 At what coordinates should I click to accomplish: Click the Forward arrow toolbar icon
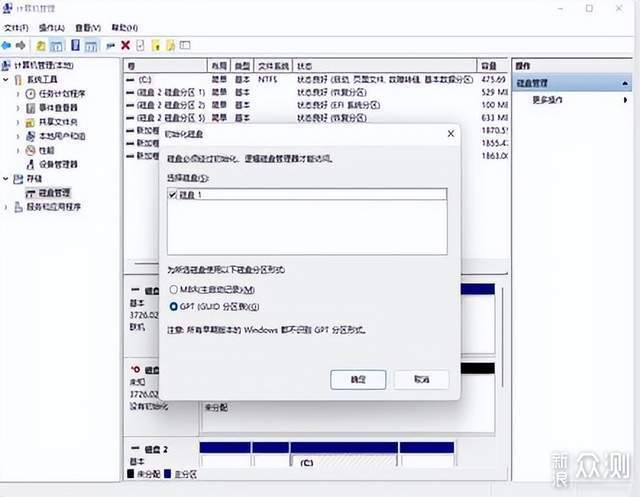(20, 45)
